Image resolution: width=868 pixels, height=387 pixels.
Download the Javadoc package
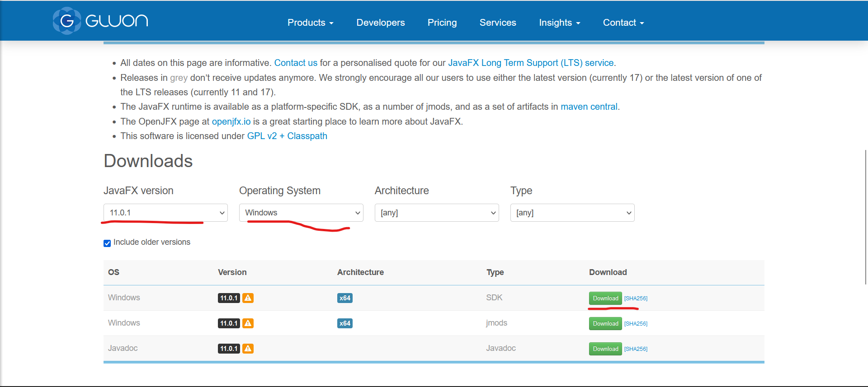605,349
